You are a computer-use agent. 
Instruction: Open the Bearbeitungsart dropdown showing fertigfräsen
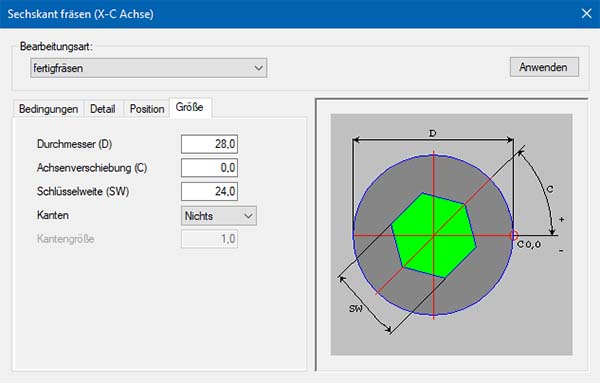[148, 68]
